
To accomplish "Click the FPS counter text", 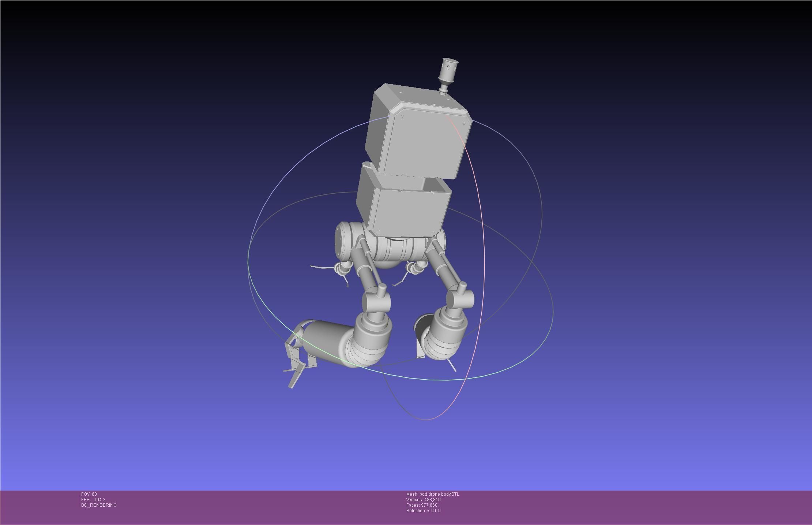I will [x=93, y=500].
